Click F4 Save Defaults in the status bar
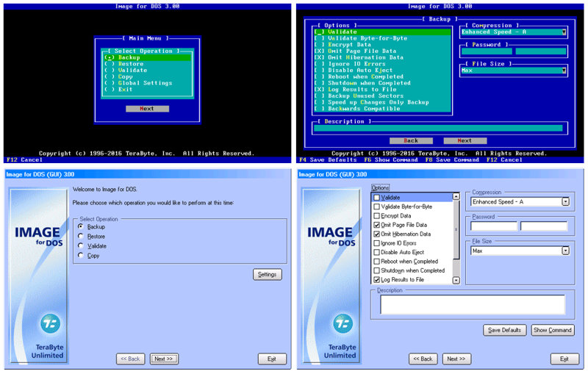 (328, 159)
